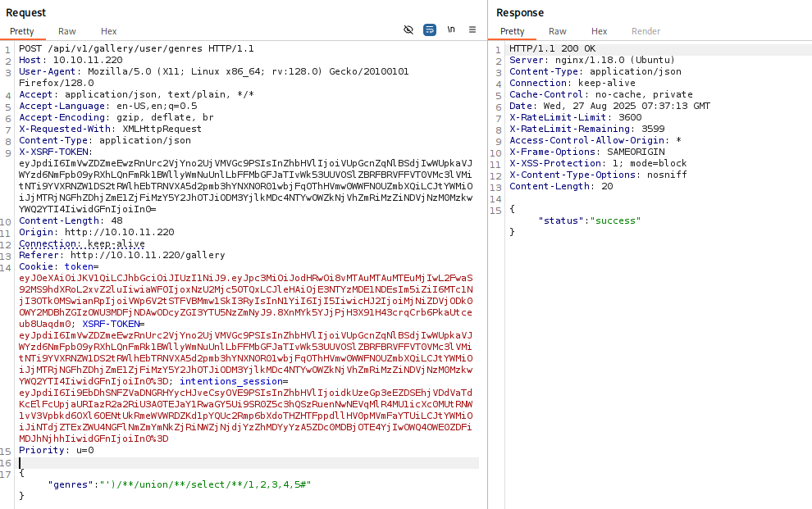Open the Request hamburger menu icon

pos(472,30)
